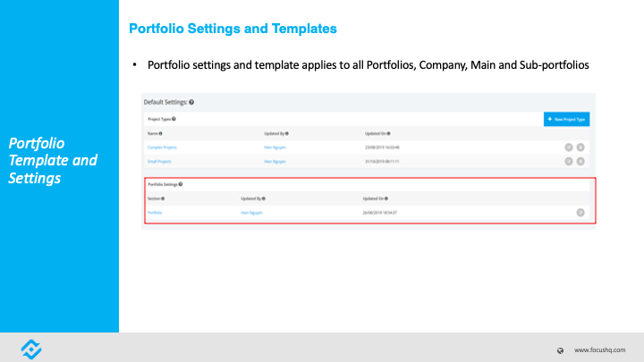Delete the Complex Projects type via trash icon
Screen dimensions: 644x362
[580, 147]
